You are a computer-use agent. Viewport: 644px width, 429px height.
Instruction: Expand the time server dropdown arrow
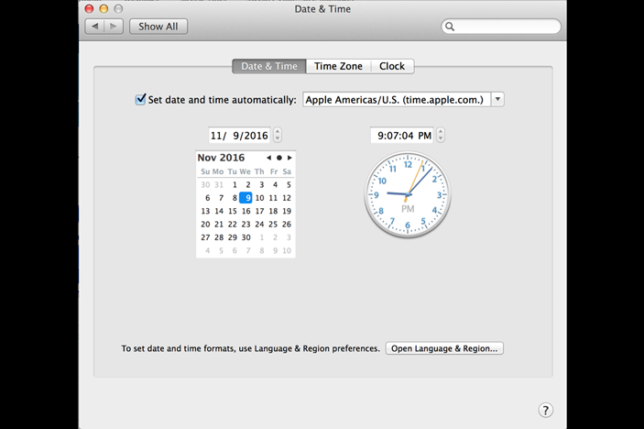(x=497, y=99)
